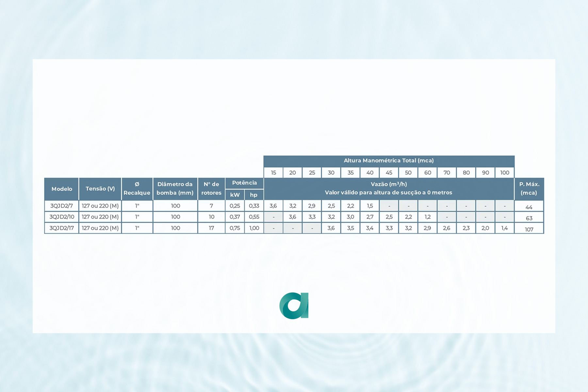Click the P. Máx. value 44
Image resolution: width=588 pixels, height=392 pixels.
coord(529,207)
